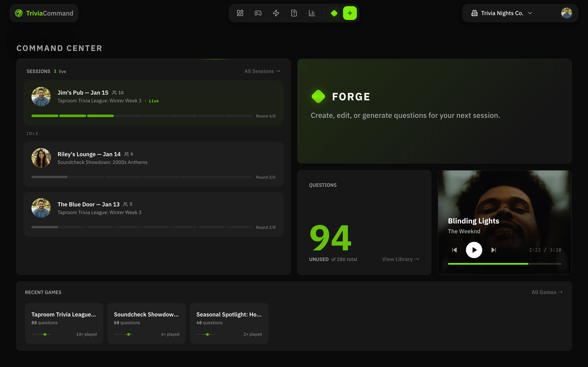Toggle the played marker on Taproom Trivia League

pyautogui.click(x=45, y=334)
